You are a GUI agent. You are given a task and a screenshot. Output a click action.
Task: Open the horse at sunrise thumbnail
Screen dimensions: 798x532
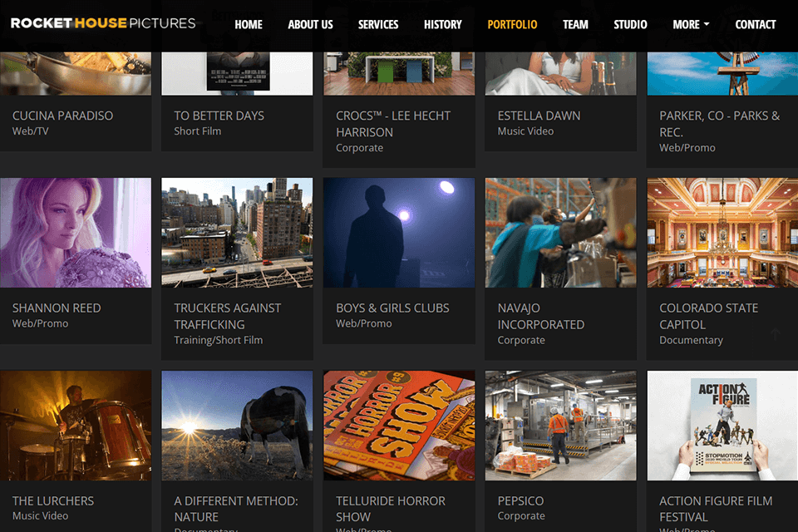pos(237,426)
